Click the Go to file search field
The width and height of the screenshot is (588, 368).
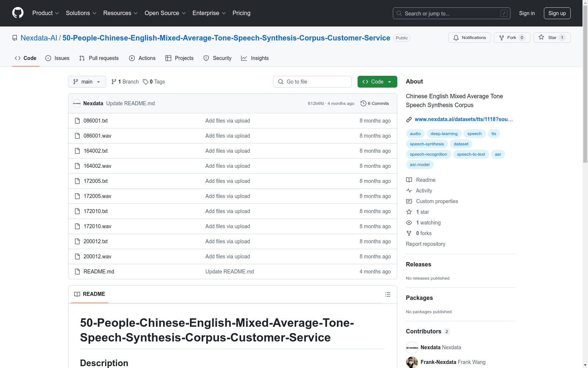click(x=312, y=82)
